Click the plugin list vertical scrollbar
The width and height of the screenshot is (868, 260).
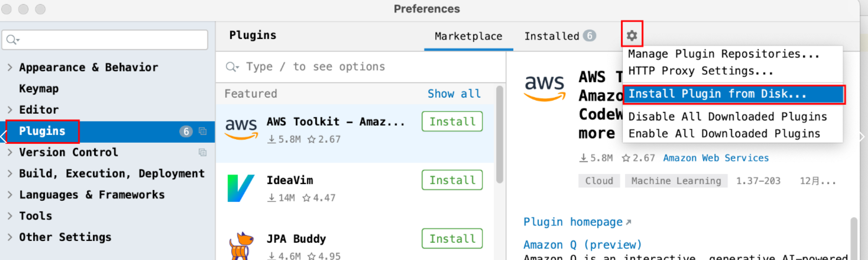point(500,136)
